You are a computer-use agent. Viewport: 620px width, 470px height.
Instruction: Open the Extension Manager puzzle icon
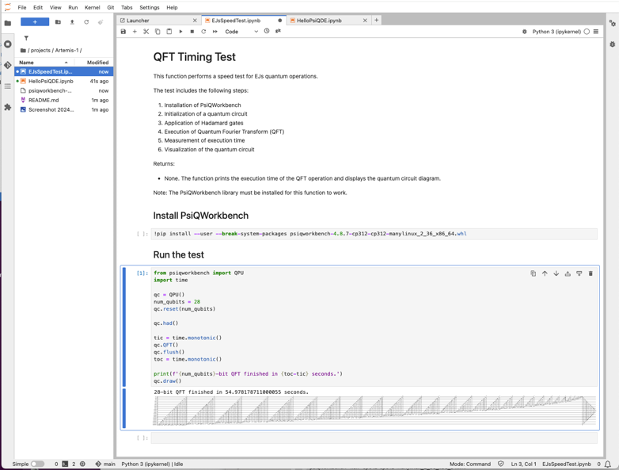point(8,107)
